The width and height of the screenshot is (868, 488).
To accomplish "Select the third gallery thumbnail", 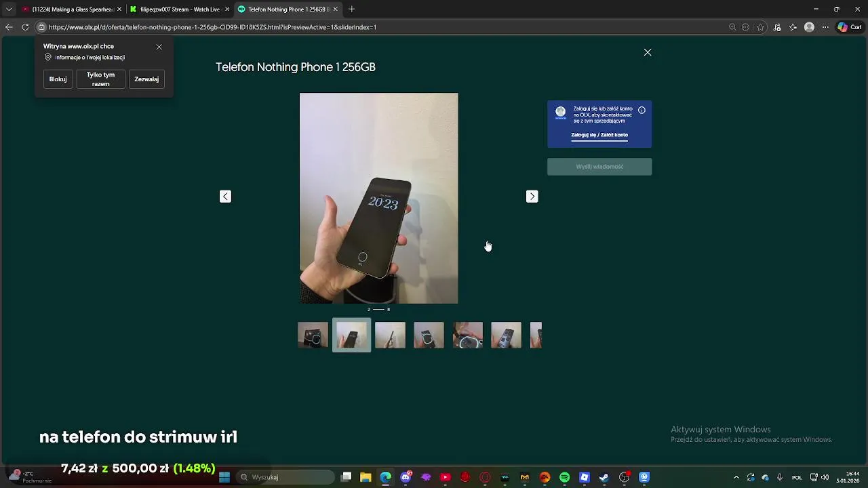I will pyautogui.click(x=390, y=335).
